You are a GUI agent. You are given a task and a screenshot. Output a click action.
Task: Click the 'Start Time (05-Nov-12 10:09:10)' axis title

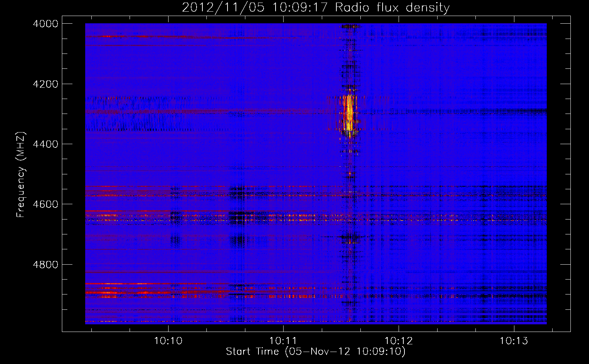316,352
